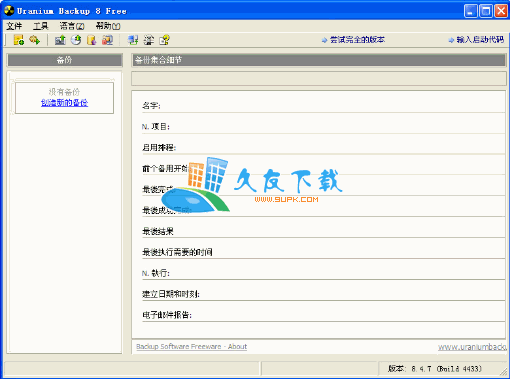Viewport: 510px width, 379px height.
Task: Click the N. 项目: label
Action: 156,127
